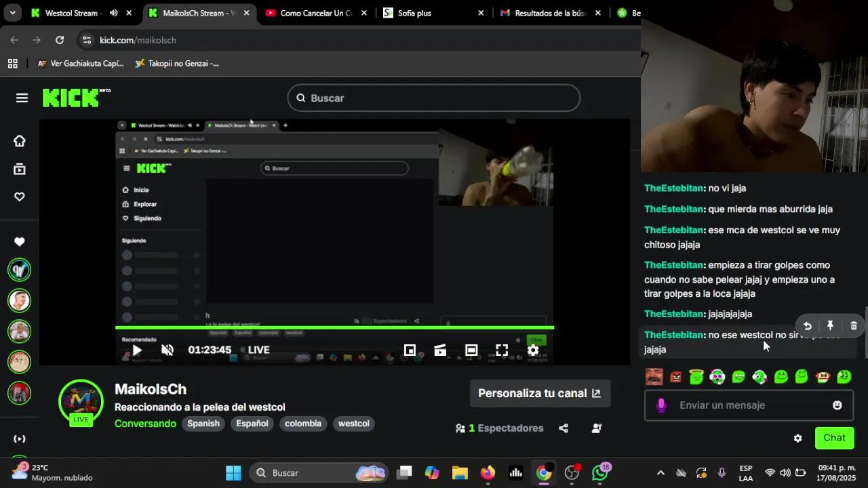Share the stream via the share icon
The image size is (868, 488).
coord(564,428)
